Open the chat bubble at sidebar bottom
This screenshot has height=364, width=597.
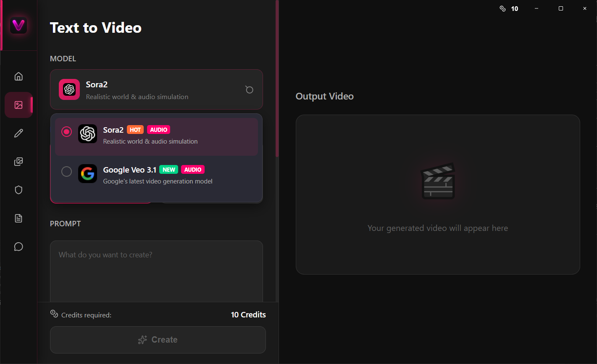click(18, 246)
